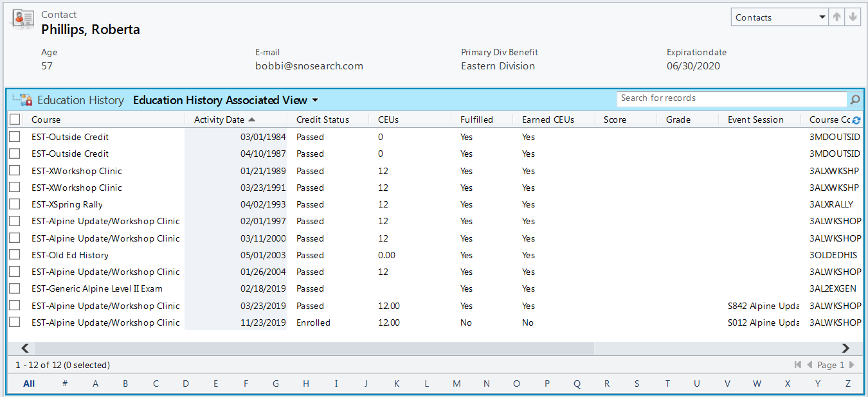This screenshot has width=868, height=397.
Task: Open the S842 Alpine Upda event session link
Action: (x=764, y=306)
